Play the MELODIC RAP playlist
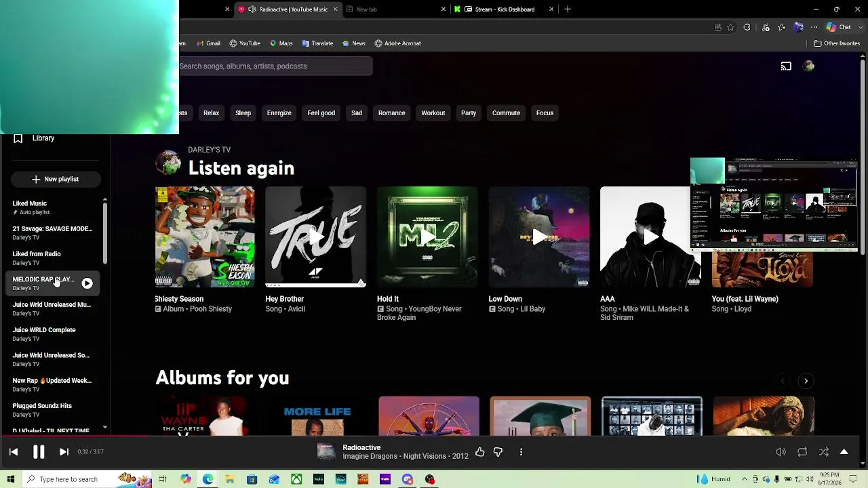This screenshot has height=488, width=868. tap(87, 283)
